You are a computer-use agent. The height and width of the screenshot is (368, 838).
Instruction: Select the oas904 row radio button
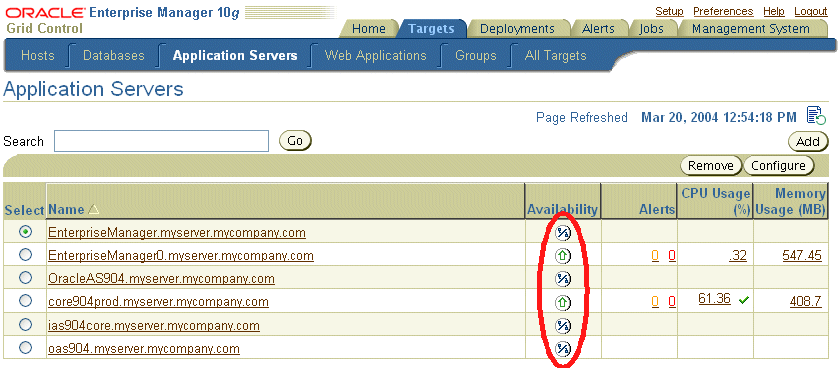point(25,348)
